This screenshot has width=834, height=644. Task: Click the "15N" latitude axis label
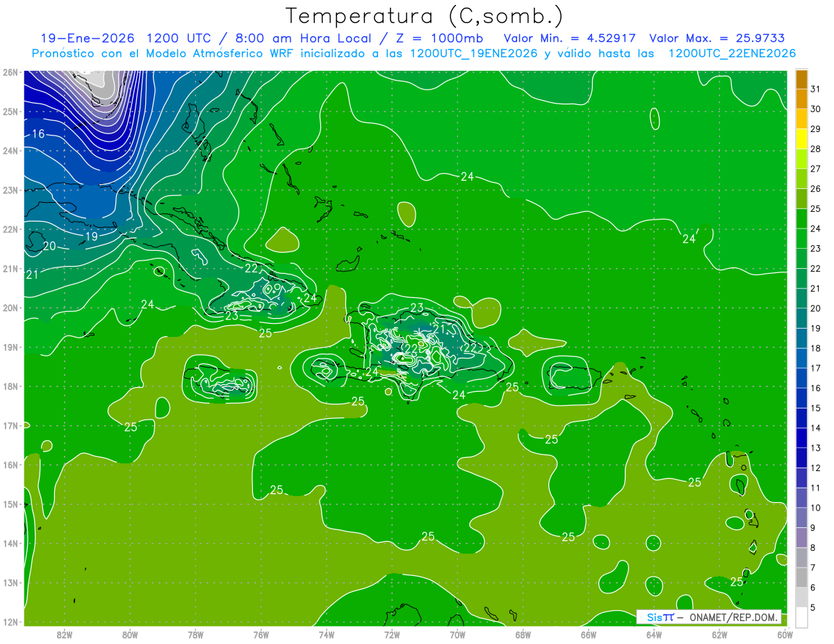[10, 504]
